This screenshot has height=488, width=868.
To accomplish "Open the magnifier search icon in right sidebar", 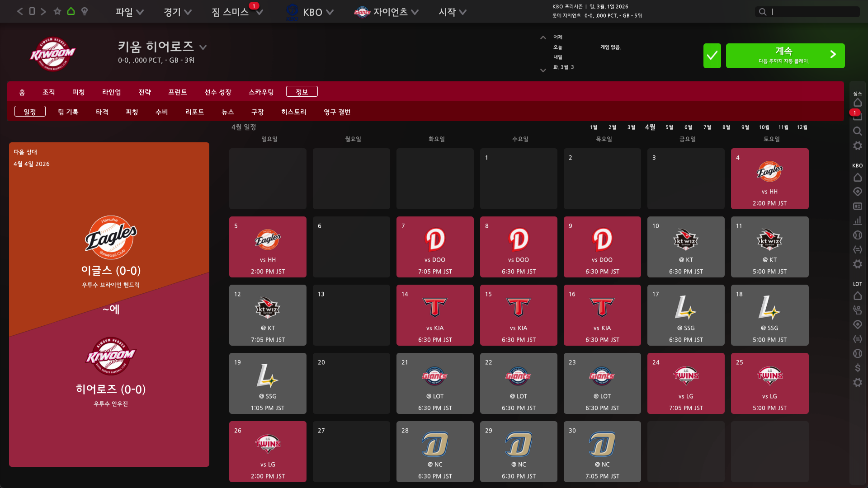I will coord(857,131).
